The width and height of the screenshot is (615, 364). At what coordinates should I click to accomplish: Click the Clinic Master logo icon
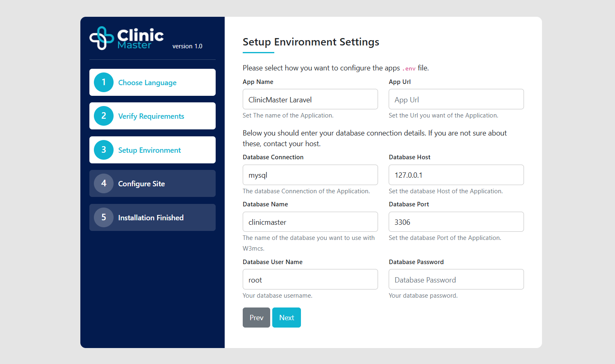point(102,38)
